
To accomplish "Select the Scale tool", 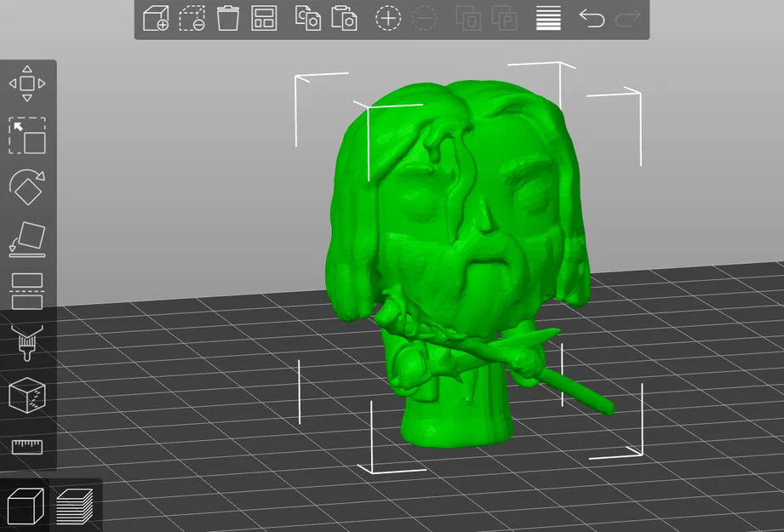I will (x=27, y=135).
